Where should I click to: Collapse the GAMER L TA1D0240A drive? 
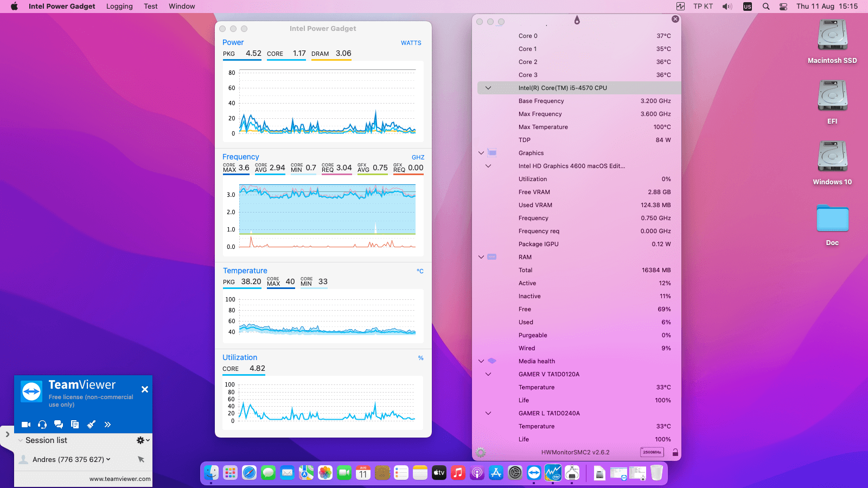[488, 413]
